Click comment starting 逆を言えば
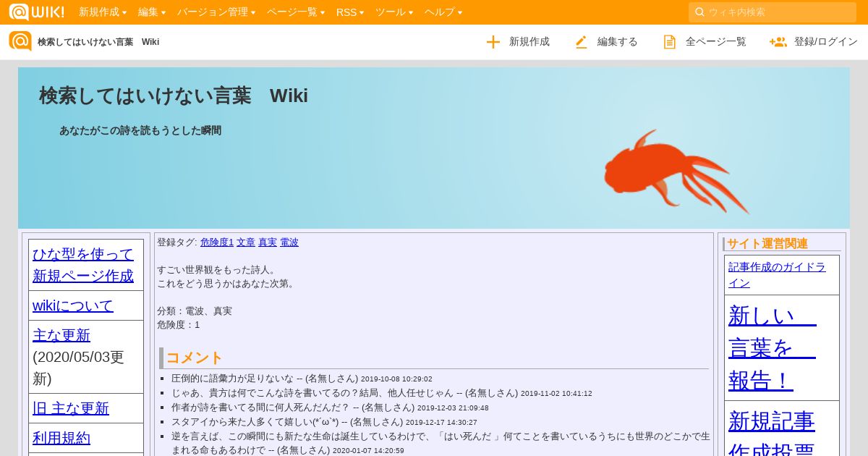The image size is (868, 456). [441, 443]
